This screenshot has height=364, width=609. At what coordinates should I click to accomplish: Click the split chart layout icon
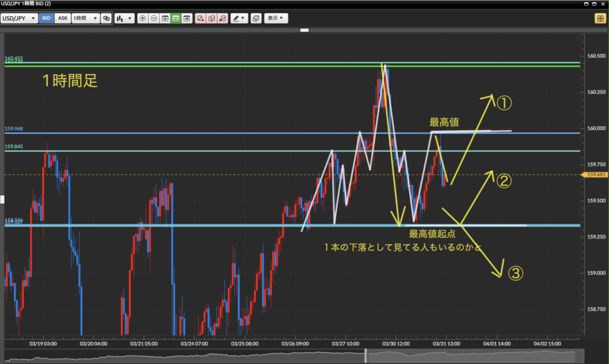click(x=165, y=18)
